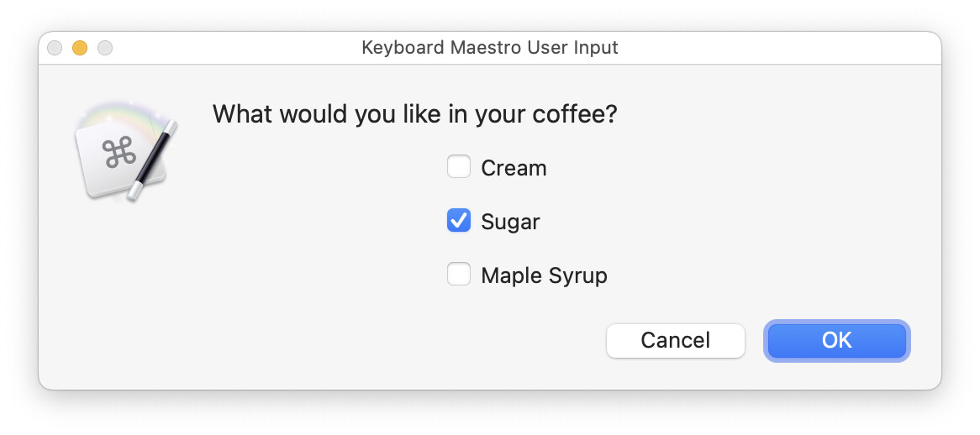Click the "Sugar" option label
Viewport: 980px width, 435px height.
(x=510, y=222)
